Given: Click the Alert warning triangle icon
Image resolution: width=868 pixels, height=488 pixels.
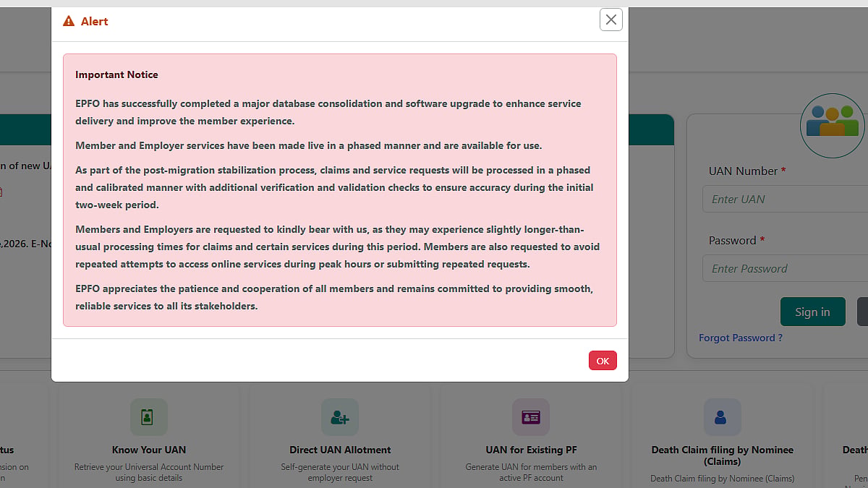Looking at the screenshot, I should pyautogui.click(x=69, y=22).
